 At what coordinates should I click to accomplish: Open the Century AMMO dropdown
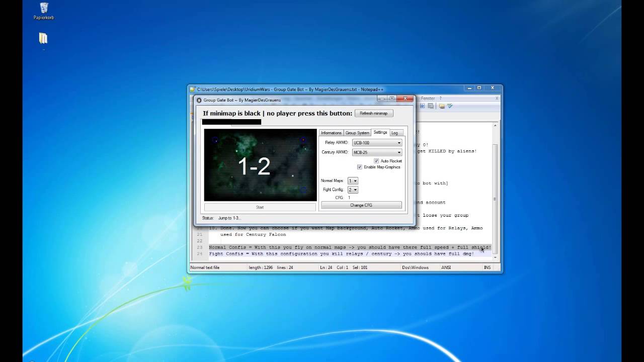click(377, 152)
